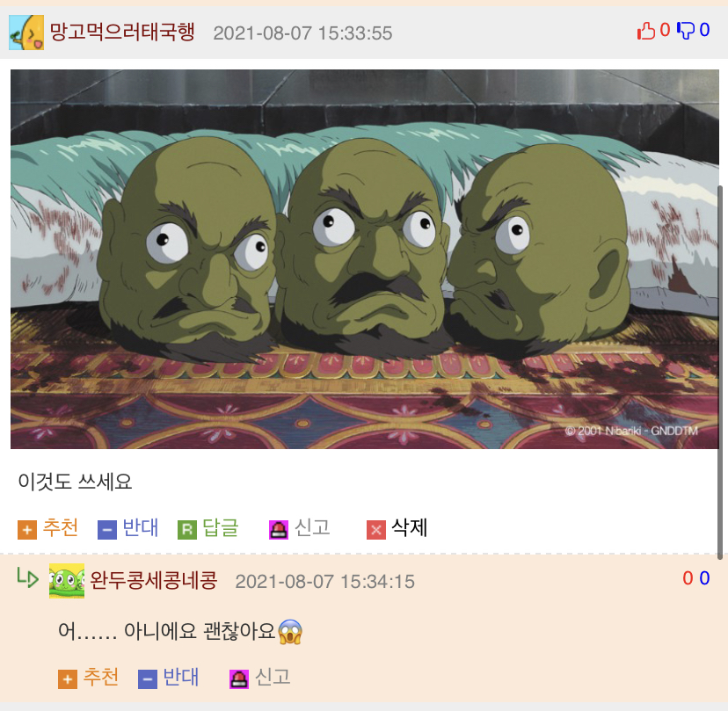Click the red thumbs-up icon
The height and width of the screenshot is (711, 728).
tap(646, 31)
